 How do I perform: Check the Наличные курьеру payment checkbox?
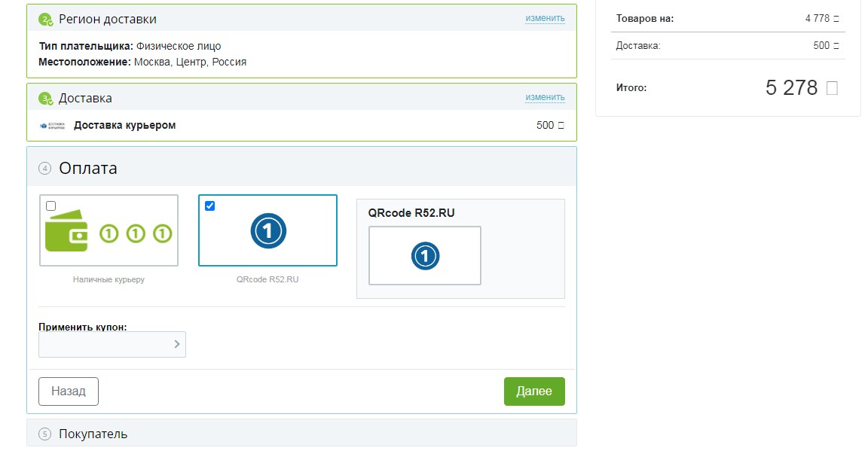(50, 206)
